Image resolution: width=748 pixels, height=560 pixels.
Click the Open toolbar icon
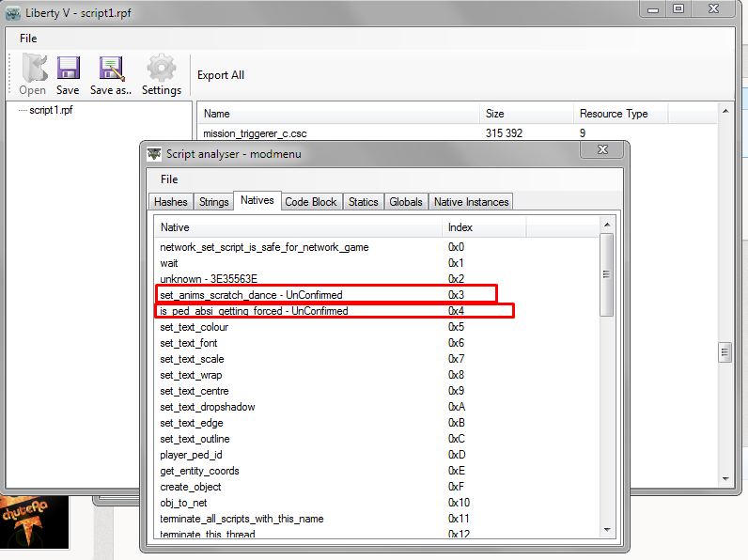33,75
